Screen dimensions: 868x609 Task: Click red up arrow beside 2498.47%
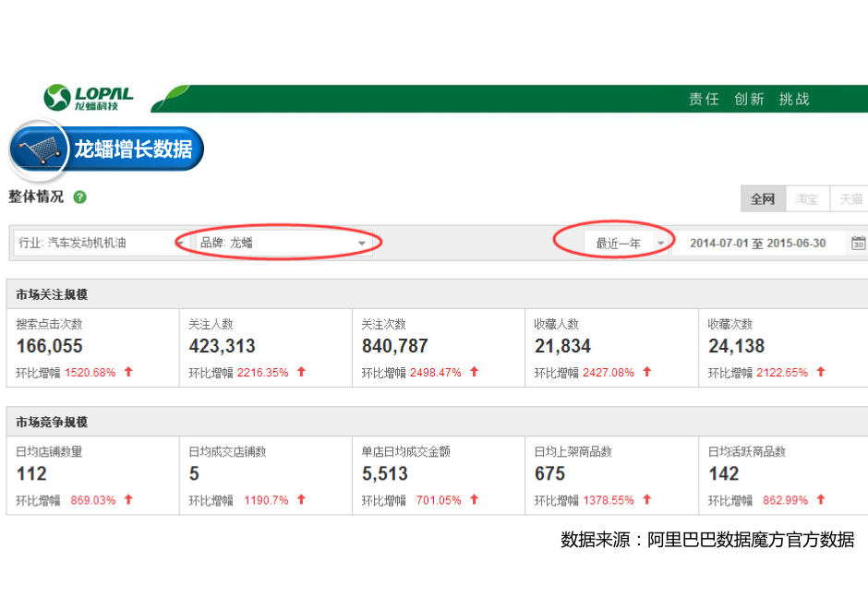pos(474,372)
